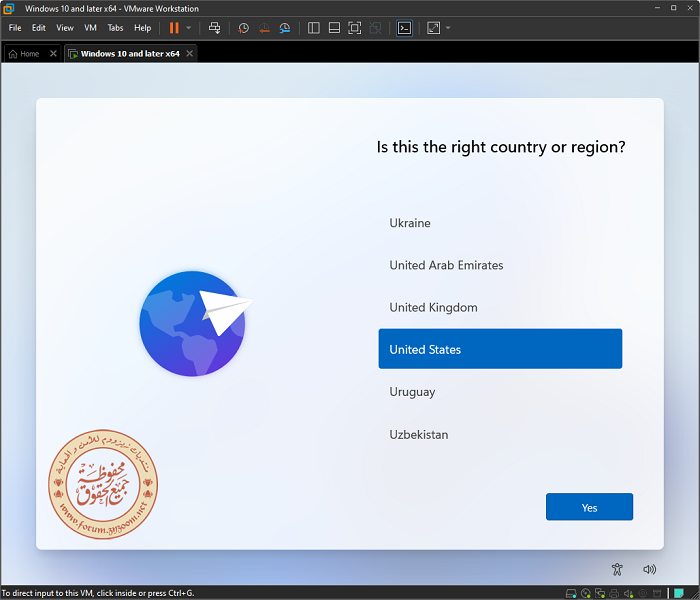Choose United Kingdom as region
The image size is (700, 600).
pos(500,307)
